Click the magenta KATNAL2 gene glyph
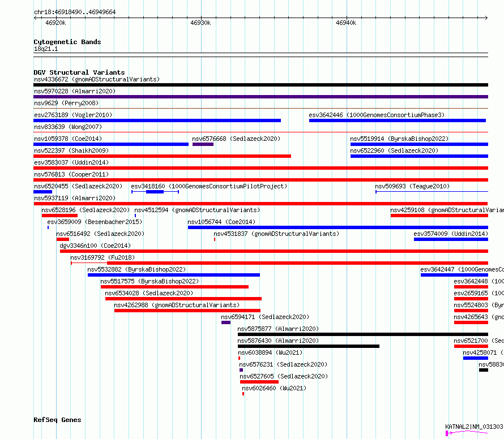Screen dimensions: 504x439 click(x=467, y=433)
